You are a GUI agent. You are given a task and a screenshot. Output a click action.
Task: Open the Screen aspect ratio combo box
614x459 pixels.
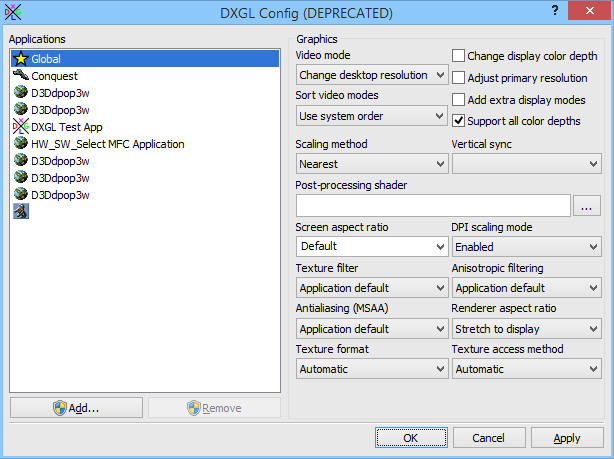pyautogui.click(x=372, y=246)
